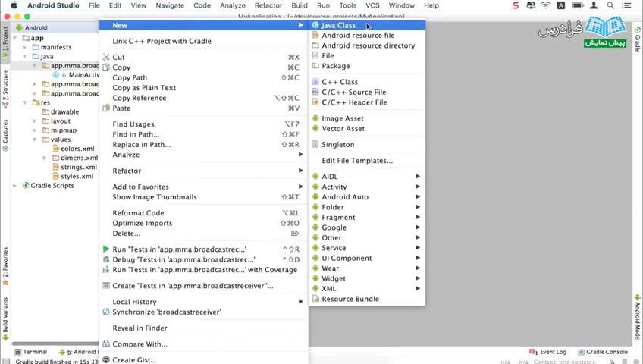The width and height of the screenshot is (643, 364).
Task: Open the Gradle Console tab
Action: [603, 352]
